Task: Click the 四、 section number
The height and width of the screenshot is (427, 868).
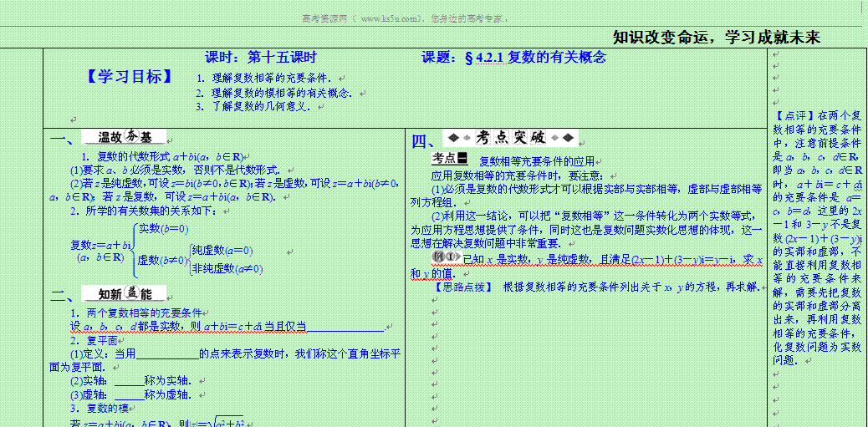Action: pos(422,141)
